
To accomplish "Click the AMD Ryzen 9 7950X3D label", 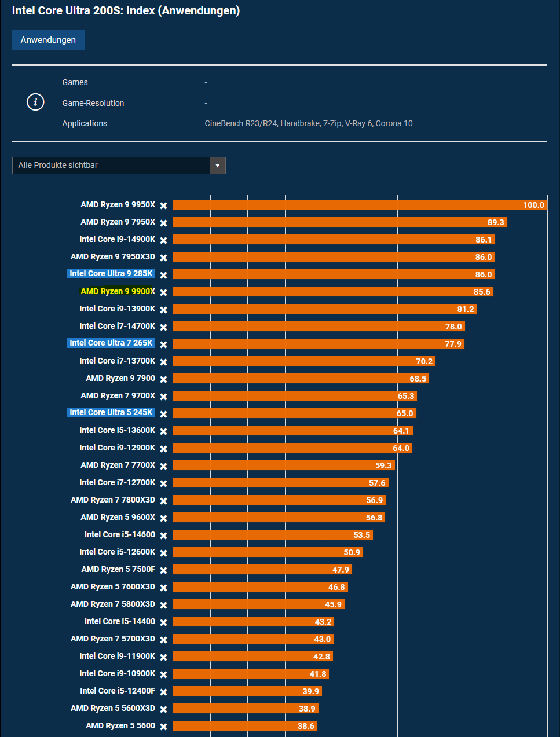I will pos(113,256).
